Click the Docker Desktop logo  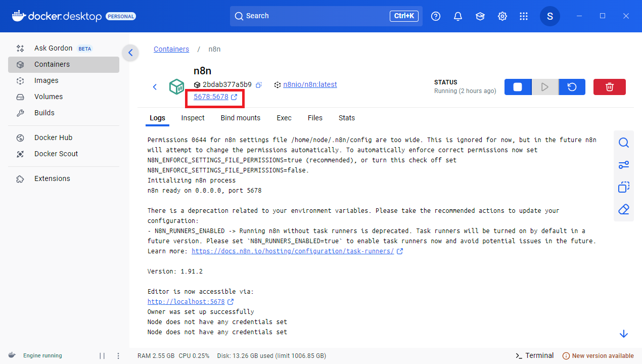(57, 16)
